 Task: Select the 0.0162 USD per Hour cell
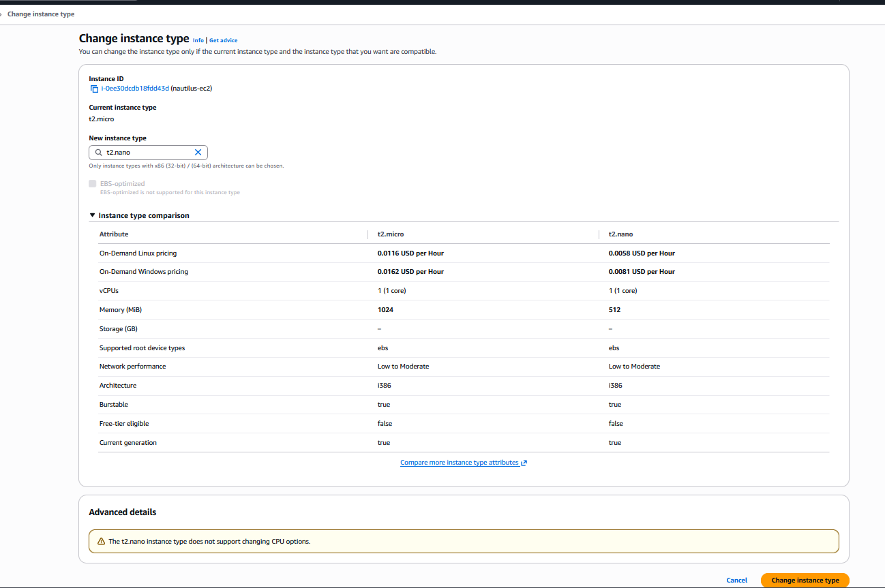pos(410,272)
